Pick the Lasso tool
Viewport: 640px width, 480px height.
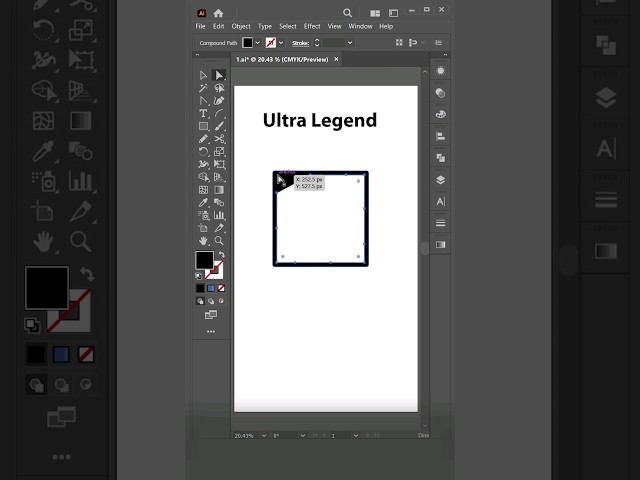(219, 88)
